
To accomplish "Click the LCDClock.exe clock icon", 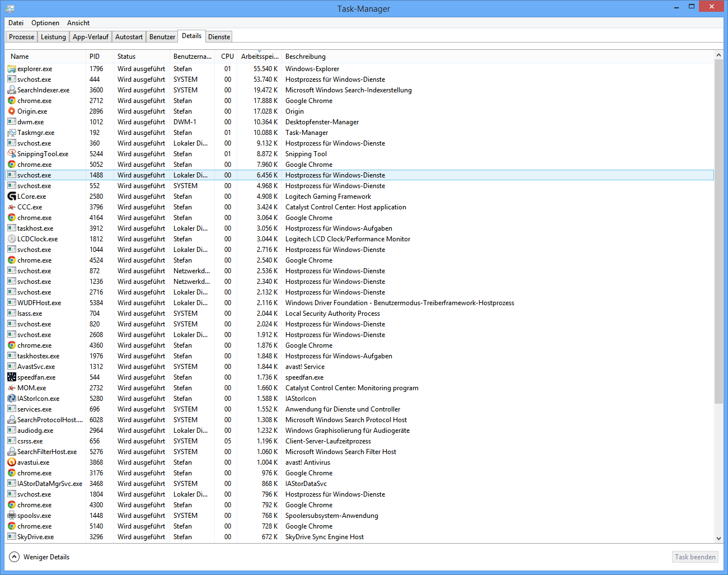I will [x=12, y=239].
